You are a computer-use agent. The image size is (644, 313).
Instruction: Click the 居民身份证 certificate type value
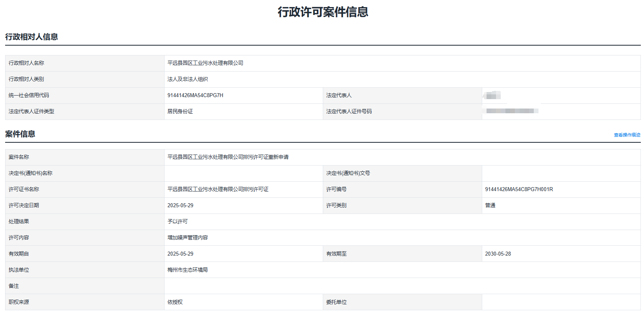click(x=180, y=112)
